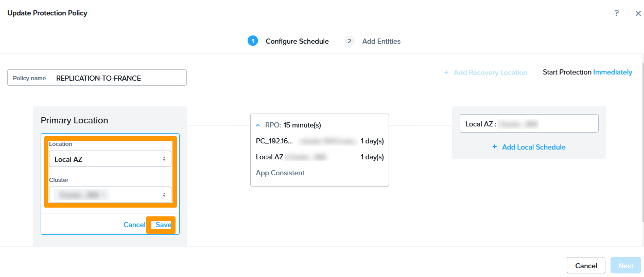Viewport: 644px width, 277px height.
Task: Select the Local AZ recovery location box
Action: (529, 124)
